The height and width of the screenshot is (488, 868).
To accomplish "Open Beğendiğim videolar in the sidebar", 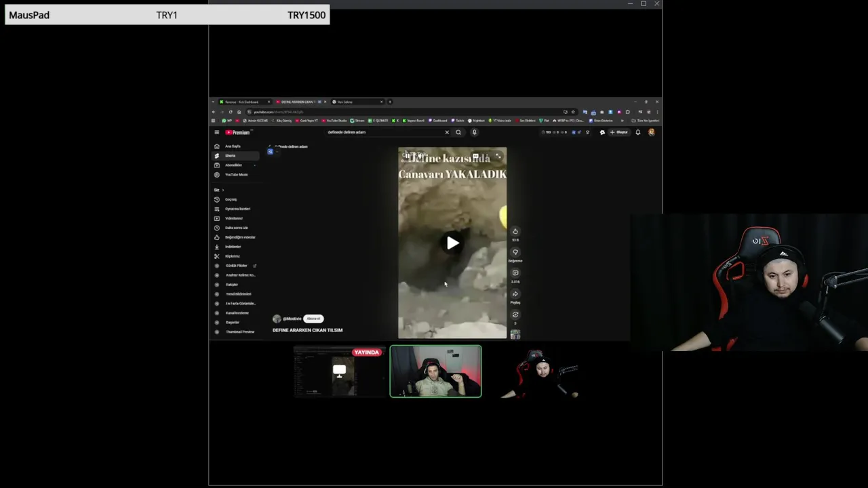I will [x=235, y=237].
